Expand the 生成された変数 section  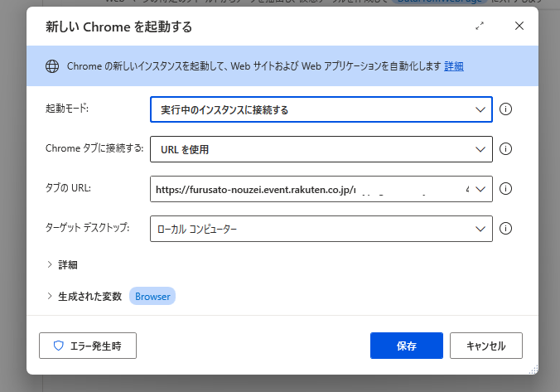click(x=84, y=296)
